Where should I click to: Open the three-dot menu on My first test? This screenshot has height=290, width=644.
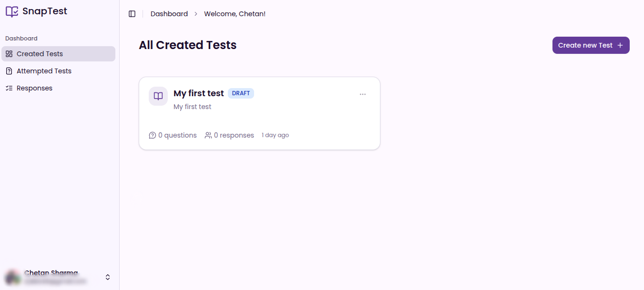[363, 94]
